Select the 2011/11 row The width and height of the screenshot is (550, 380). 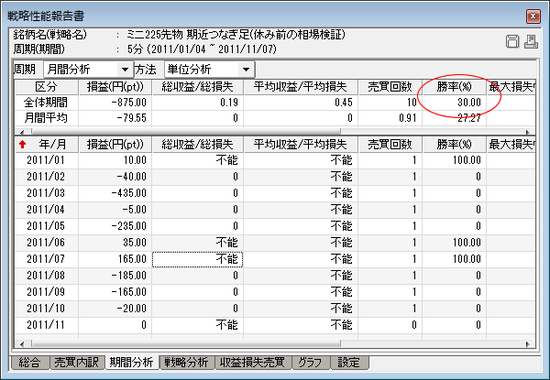[275, 325]
